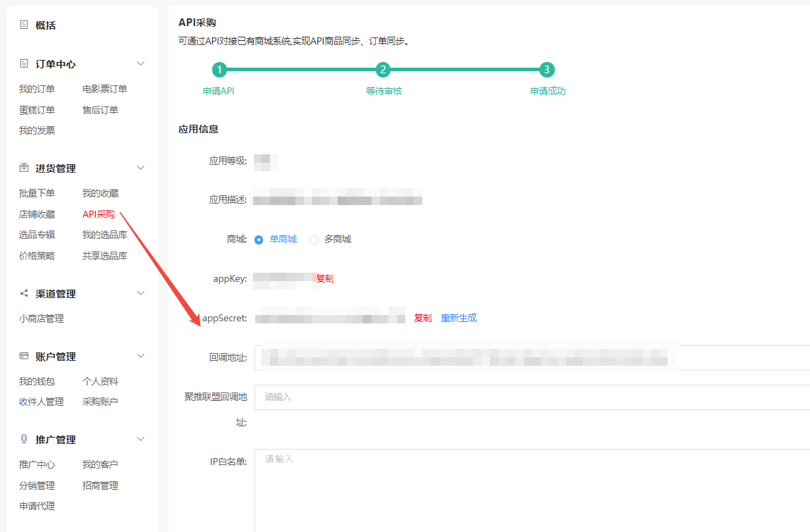The image size is (810, 532).
Task: Go to 我的选品库 page
Action: click(x=105, y=235)
